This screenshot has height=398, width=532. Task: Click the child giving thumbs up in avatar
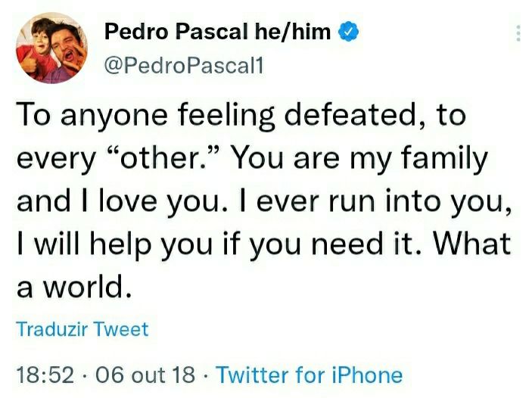click(37, 46)
